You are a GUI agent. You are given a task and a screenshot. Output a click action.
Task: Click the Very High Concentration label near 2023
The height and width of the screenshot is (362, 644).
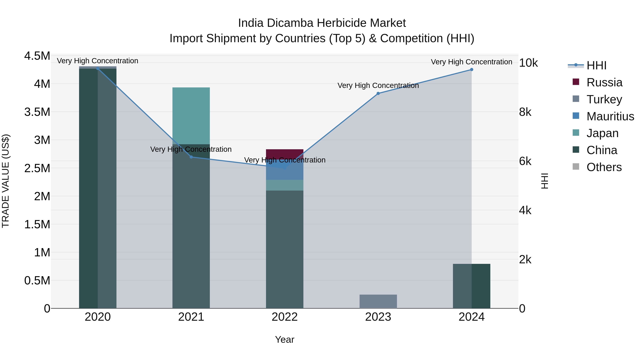click(x=378, y=85)
